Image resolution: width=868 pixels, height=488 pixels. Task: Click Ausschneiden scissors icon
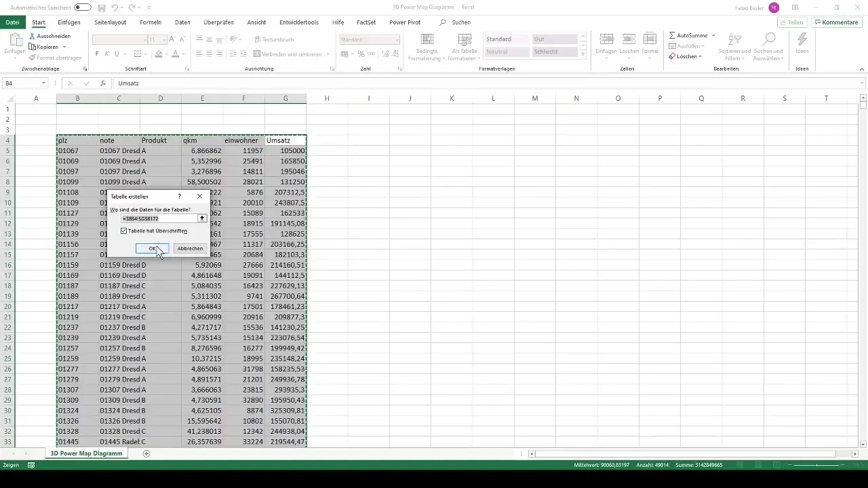coord(33,37)
